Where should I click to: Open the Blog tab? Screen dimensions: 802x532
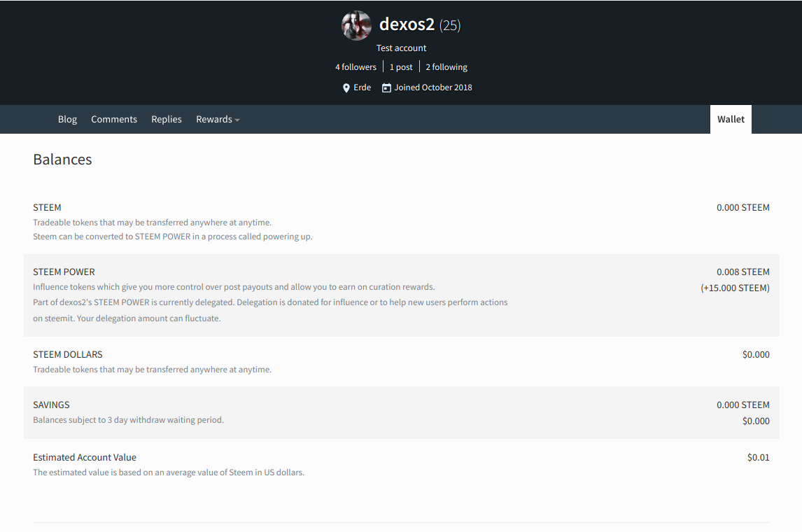[x=67, y=119]
